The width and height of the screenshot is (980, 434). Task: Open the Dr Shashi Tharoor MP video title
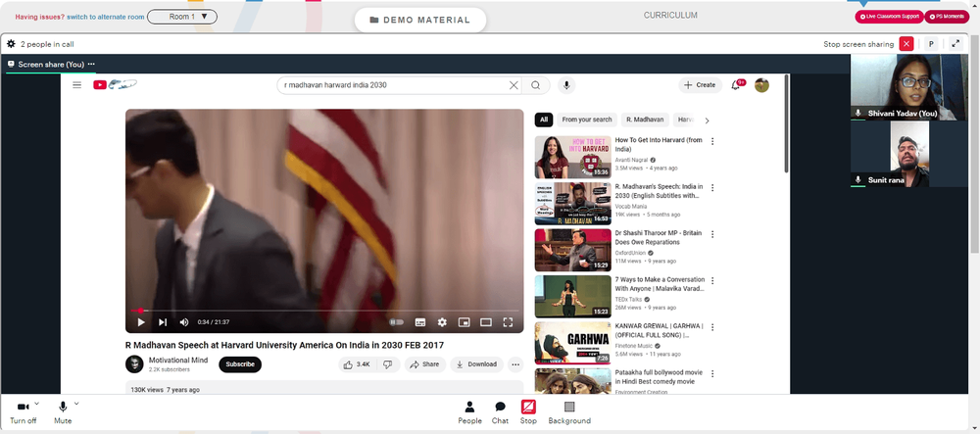click(659, 237)
